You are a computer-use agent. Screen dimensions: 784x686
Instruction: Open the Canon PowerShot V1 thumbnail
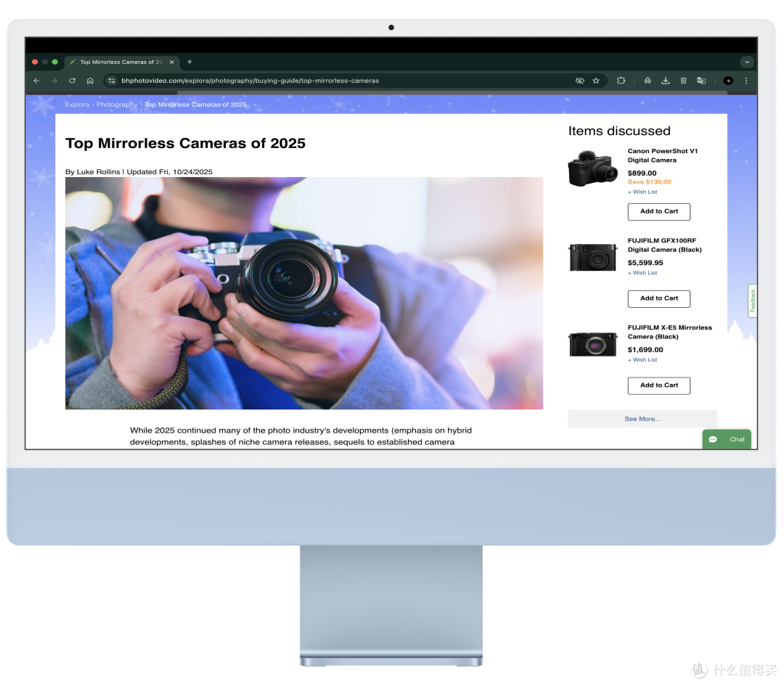click(592, 168)
